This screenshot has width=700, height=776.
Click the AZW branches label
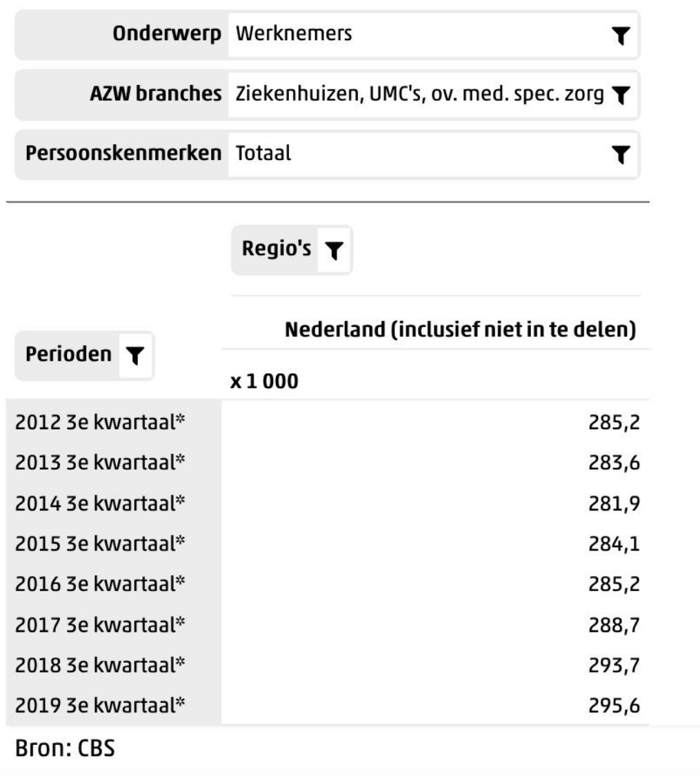pos(155,94)
